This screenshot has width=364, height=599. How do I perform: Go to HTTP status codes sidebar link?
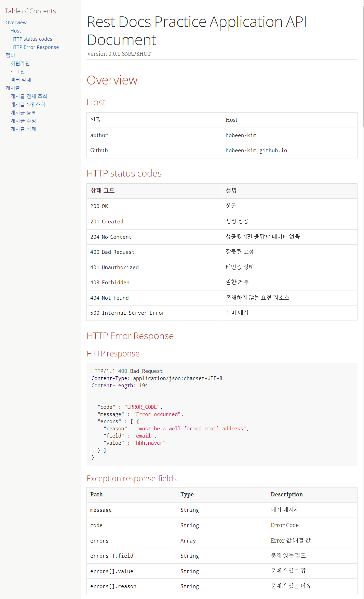(x=31, y=39)
